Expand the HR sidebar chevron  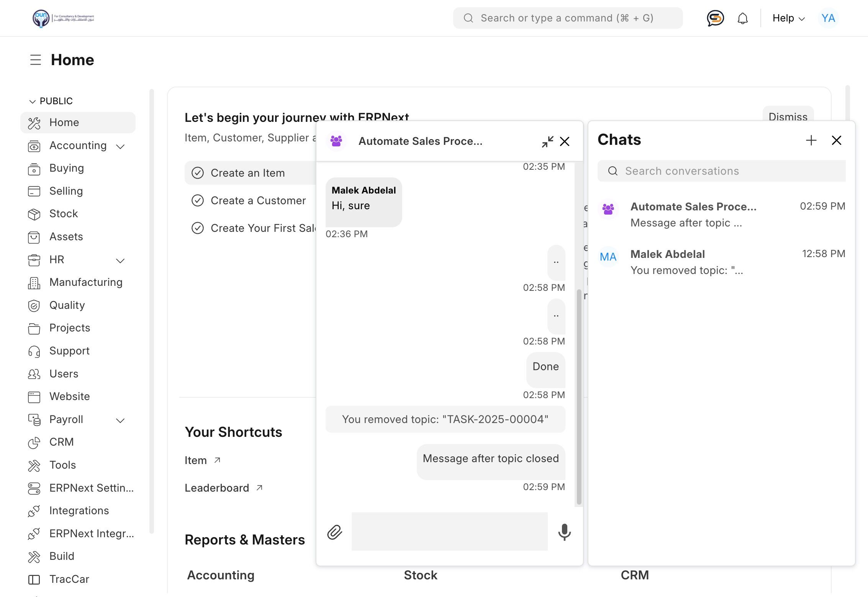click(x=120, y=260)
